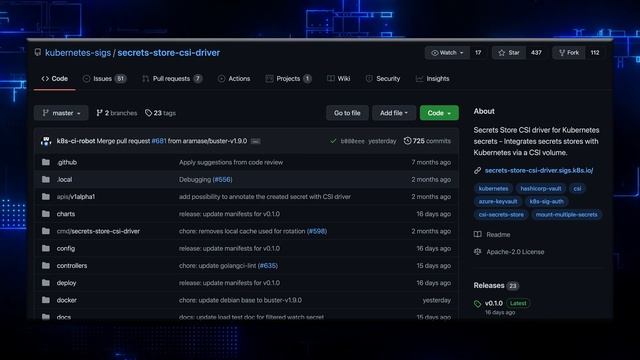
Task: Open the #635 link in golangci-lint commit
Action: [x=268, y=265]
